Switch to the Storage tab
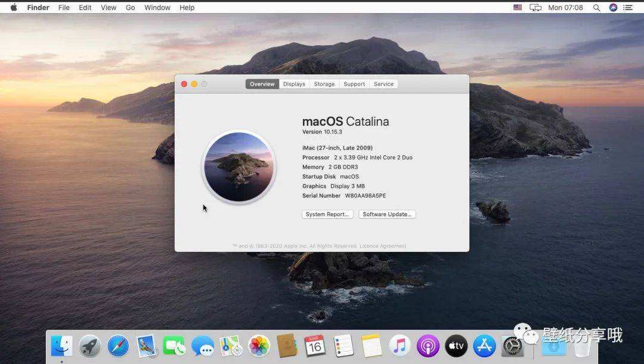This screenshot has width=644, height=364. 324,84
